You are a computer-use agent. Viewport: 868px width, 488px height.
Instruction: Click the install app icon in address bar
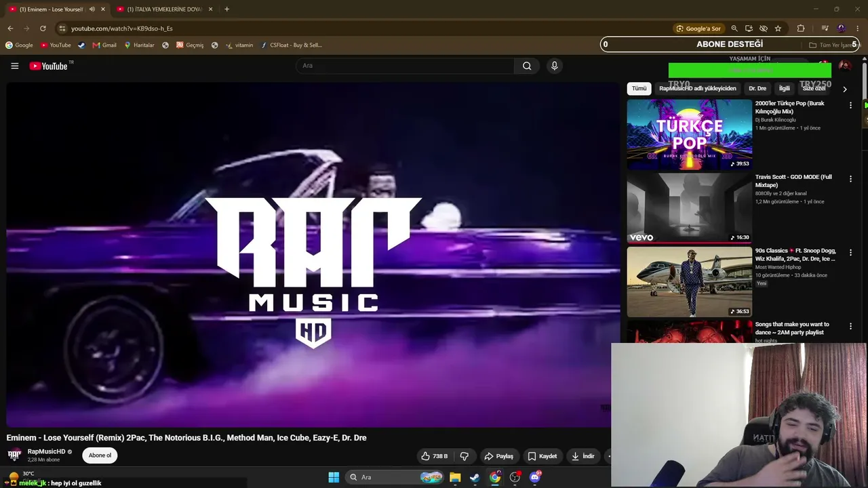click(x=749, y=28)
